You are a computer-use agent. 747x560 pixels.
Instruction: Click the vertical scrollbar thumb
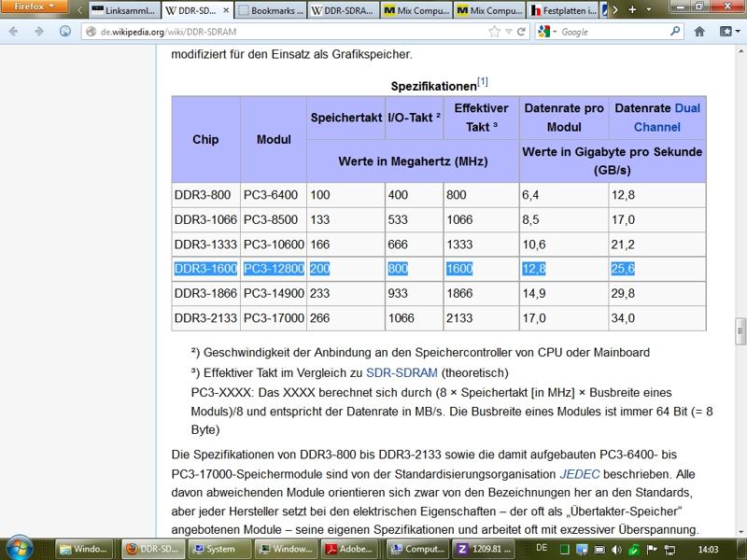[x=740, y=331]
